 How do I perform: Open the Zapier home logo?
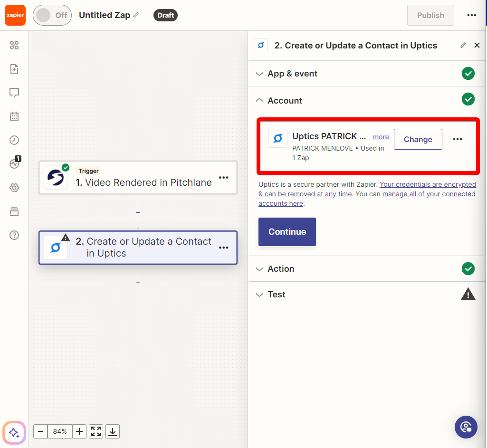pos(15,15)
